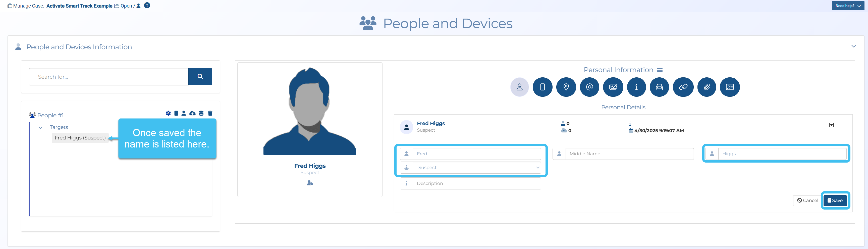Open the Personal Information hamburger menu
This screenshot has width=868, height=249.
(x=660, y=70)
